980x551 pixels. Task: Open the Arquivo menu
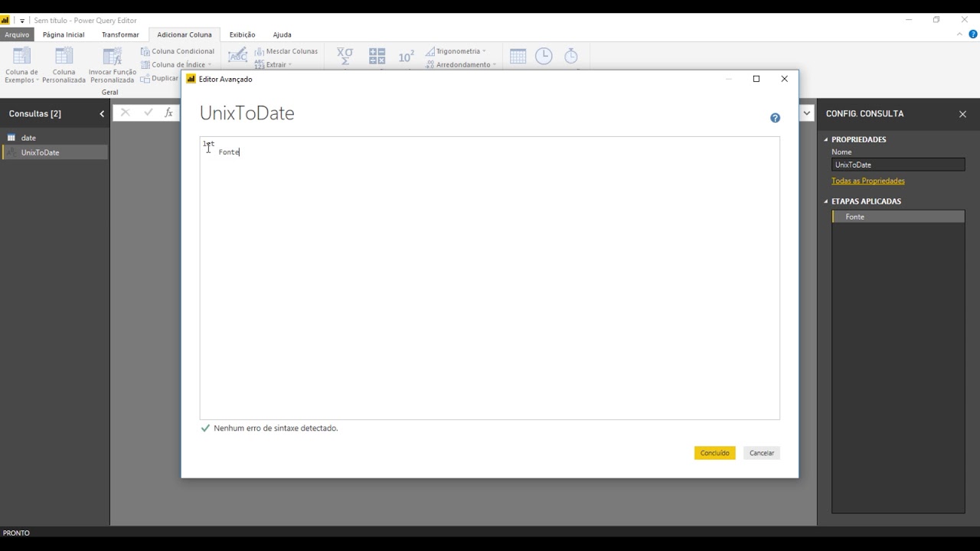coord(17,34)
